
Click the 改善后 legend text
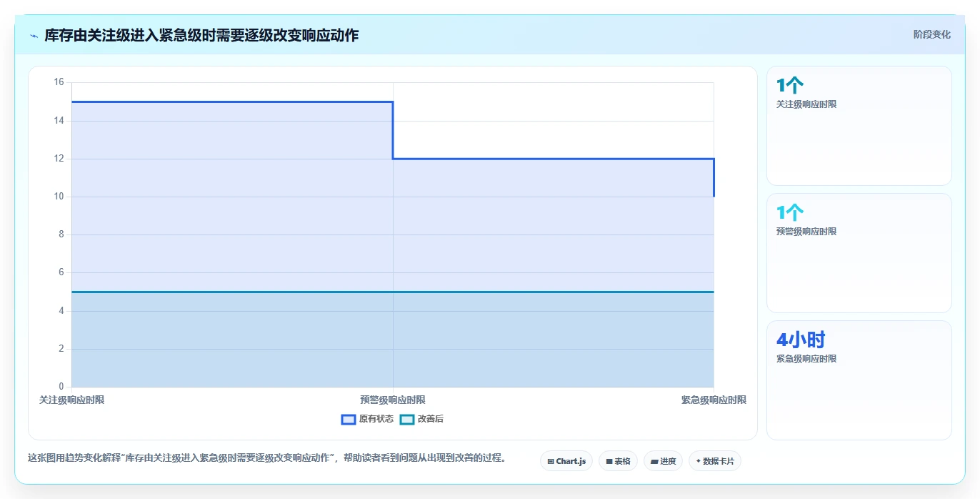click(x=431, y=420)
